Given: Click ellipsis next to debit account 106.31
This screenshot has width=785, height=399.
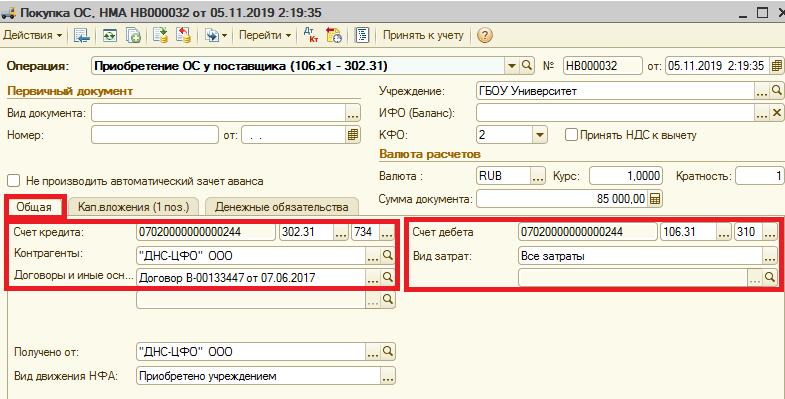Looking at the screenshot, I should 724,232.
